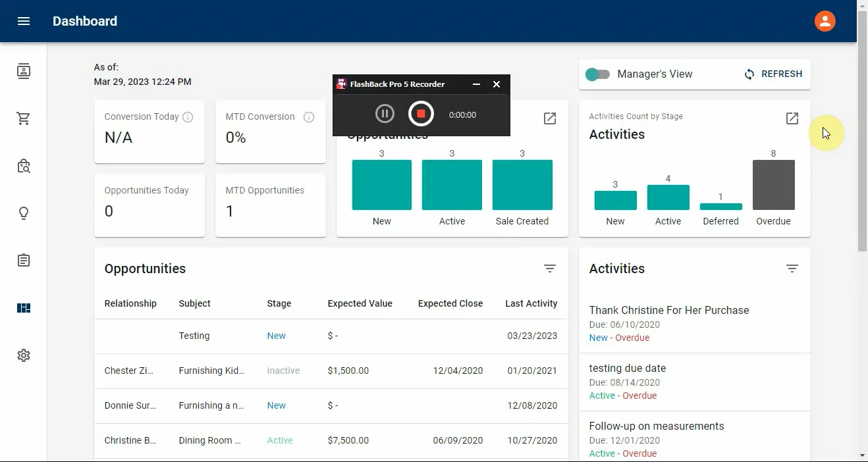Click the 10/27/2020 last activity date
The image size is (868, 462).
pyautogui.click(x=532, y=440)
